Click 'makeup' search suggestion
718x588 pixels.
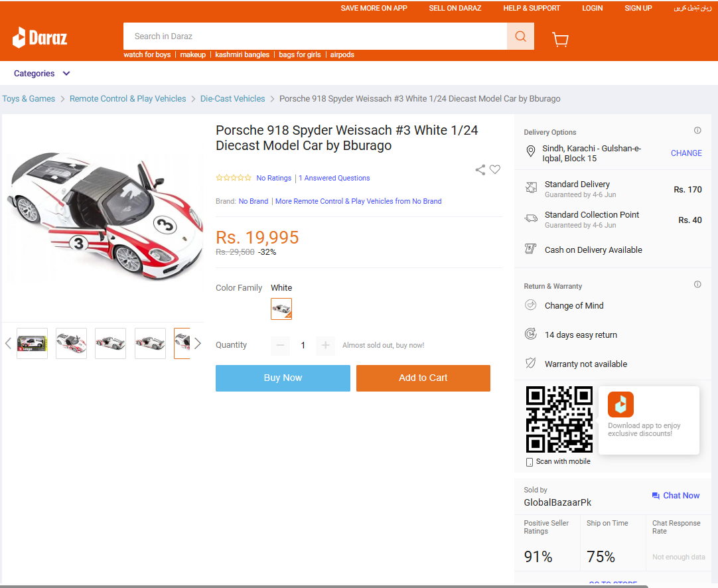point(193,54)
